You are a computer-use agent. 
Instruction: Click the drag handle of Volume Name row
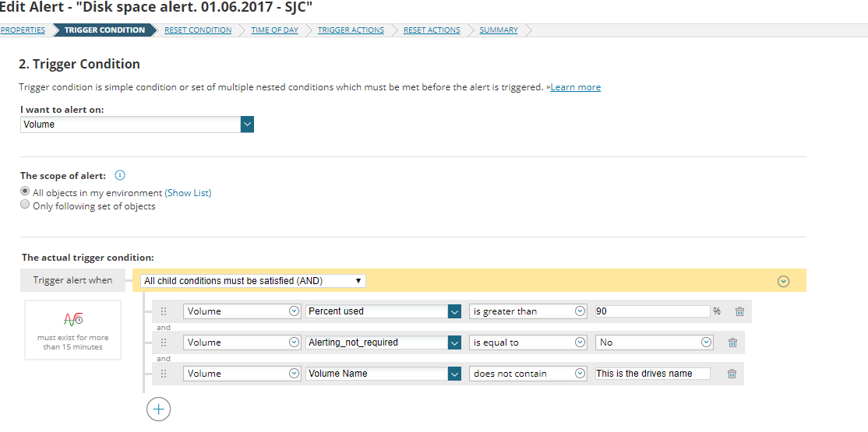[164, 374]
